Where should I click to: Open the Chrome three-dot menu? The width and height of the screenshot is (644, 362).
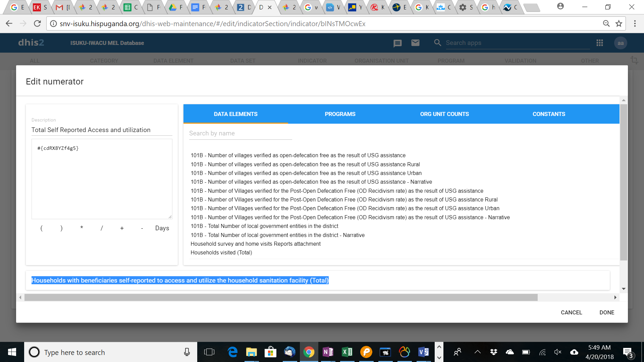(635, 23)
